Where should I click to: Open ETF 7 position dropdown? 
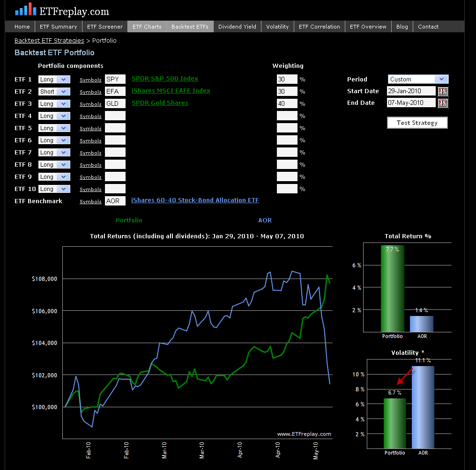[54, 152]
